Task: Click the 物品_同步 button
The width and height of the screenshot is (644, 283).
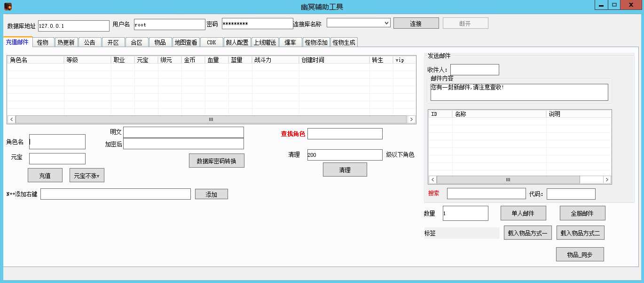Action: (x=580, y=255)
